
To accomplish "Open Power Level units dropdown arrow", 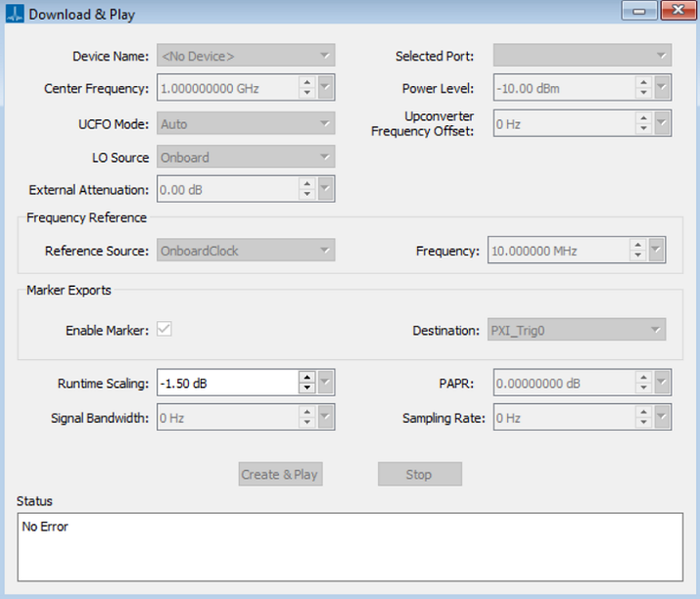I will click(662, 87).
